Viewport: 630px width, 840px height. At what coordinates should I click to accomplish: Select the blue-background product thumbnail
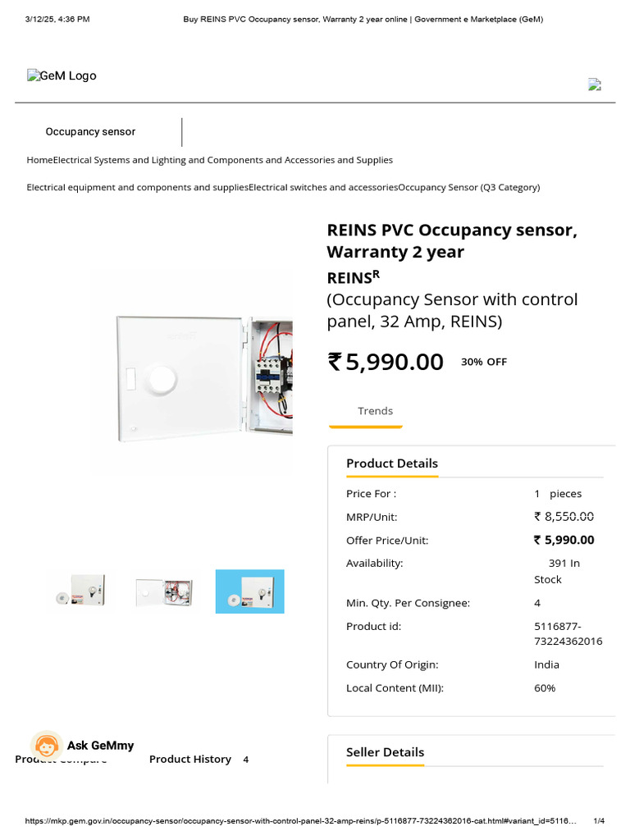click(249, 591)
